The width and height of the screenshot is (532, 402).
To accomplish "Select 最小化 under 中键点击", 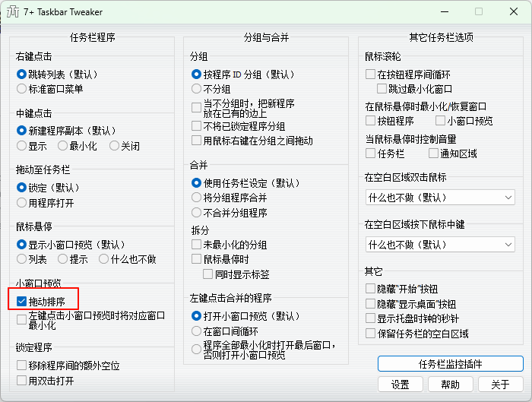I will pos(62,146).
